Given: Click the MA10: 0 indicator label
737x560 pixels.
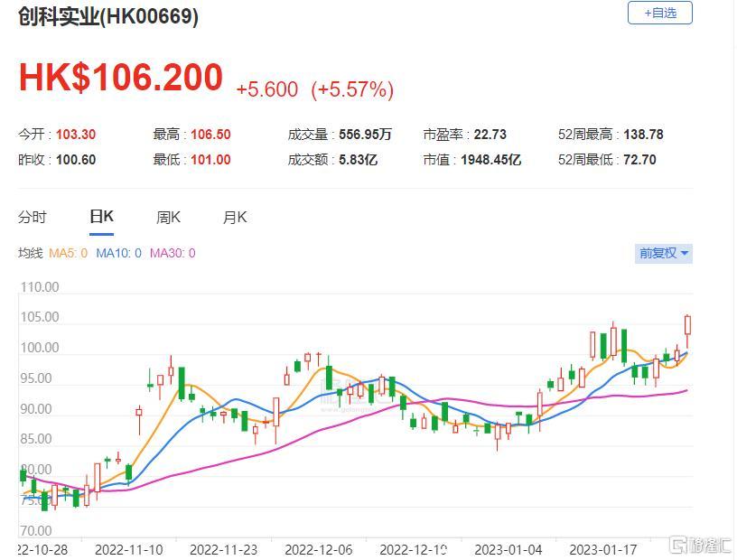Looking at the screenshot, I should [118, 254].
